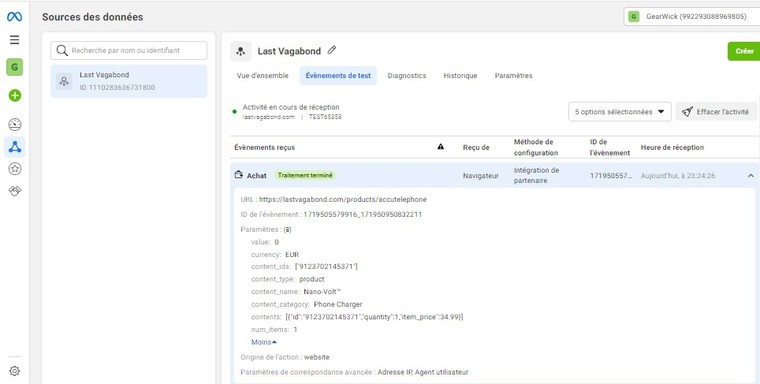Collapse parameters with Moins link
The image size is (760, 384).
point(264,342)
